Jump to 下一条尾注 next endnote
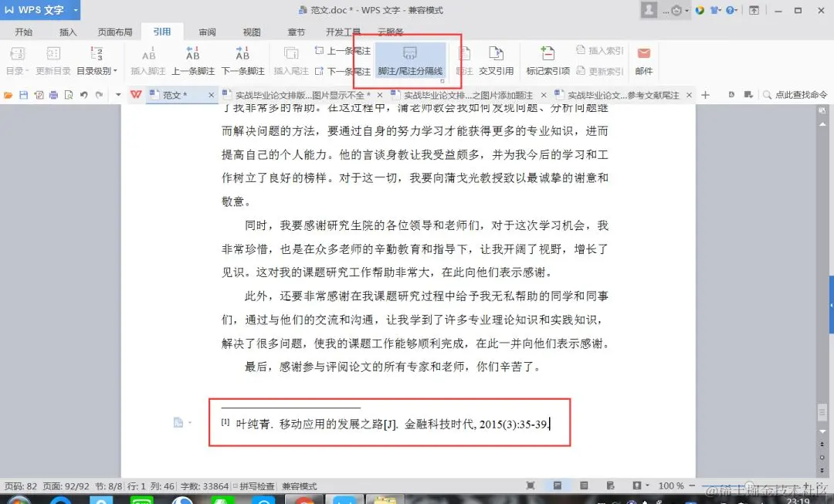 coord(343,71)
